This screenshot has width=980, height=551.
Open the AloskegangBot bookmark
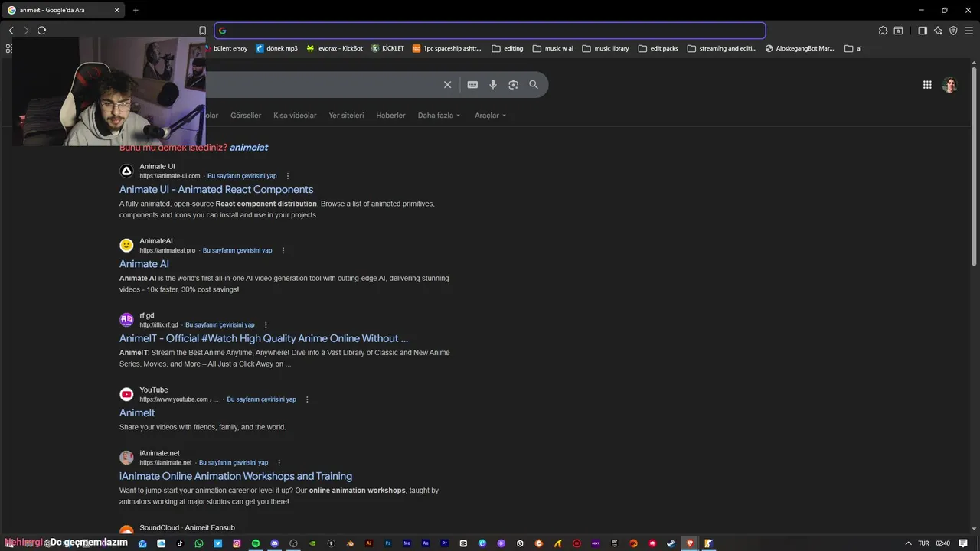[800, 48]
